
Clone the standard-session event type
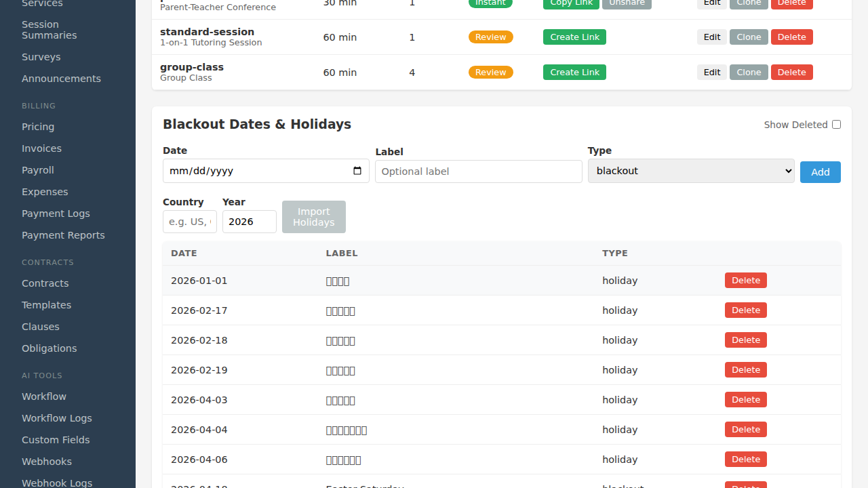[x=749, y=37]
